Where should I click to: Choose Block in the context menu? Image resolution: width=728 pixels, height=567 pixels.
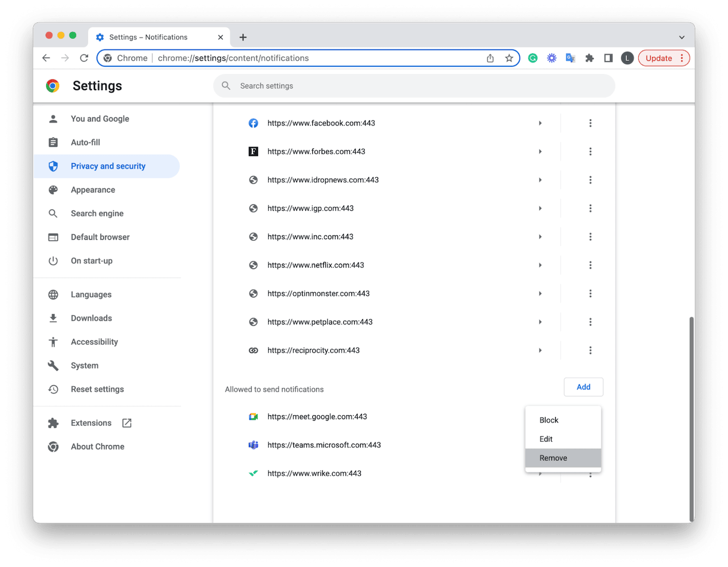[549, 420]
